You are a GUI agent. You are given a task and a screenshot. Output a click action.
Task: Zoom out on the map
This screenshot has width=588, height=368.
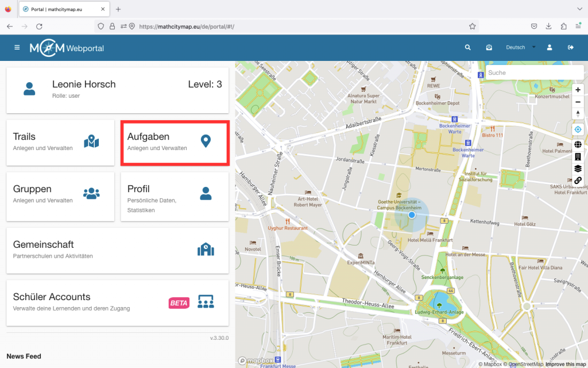578,102
